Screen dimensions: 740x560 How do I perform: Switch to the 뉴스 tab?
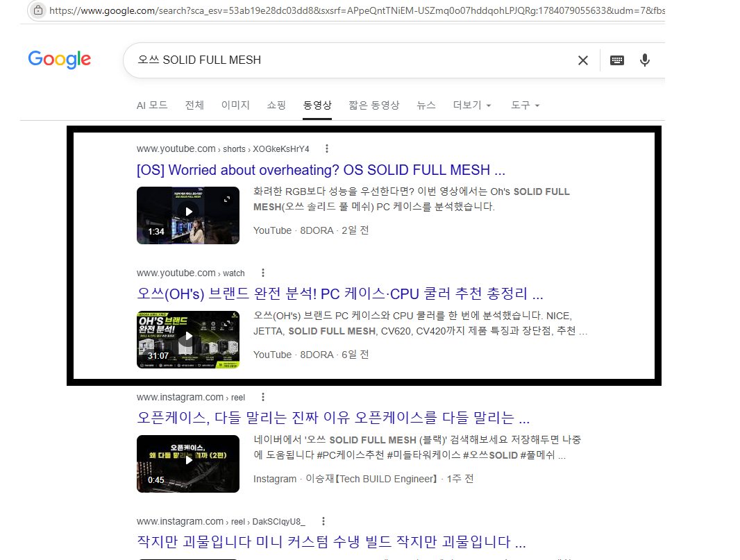(x=426, y=105)
